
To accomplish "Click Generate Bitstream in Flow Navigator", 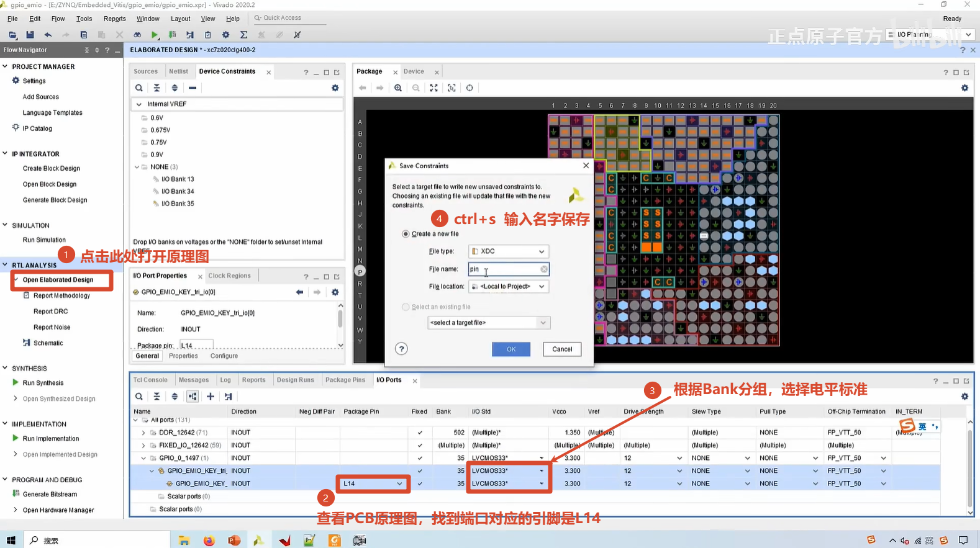I will coord(50,495).
